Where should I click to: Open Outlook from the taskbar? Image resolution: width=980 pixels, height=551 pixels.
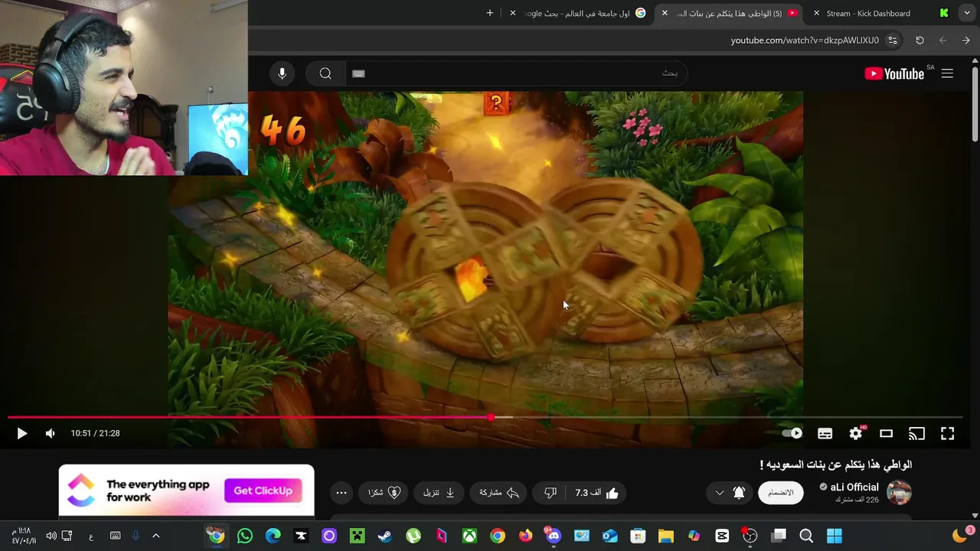click(609, 536)
